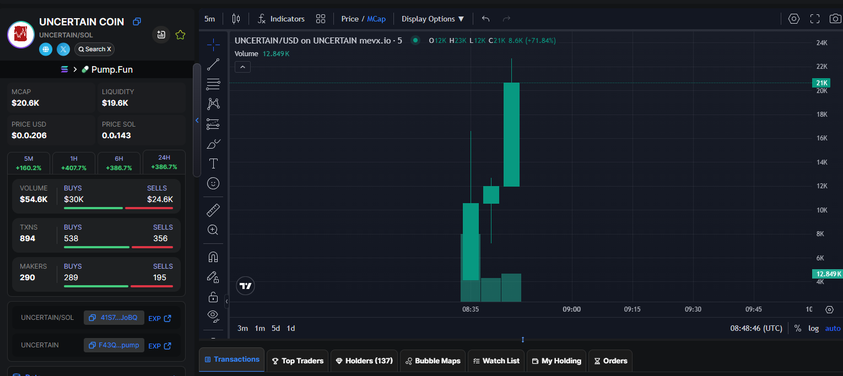
Task: Expand the Display Options dropdown
Action: pos(433,19)
